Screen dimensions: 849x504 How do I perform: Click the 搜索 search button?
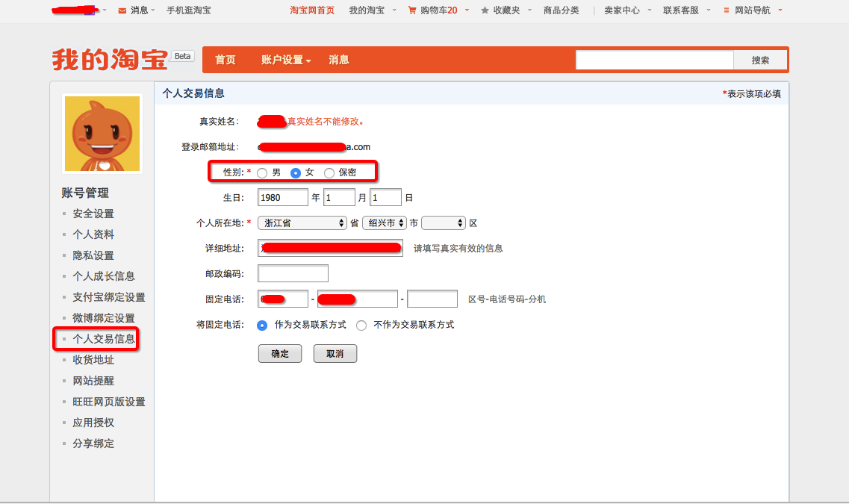click(x=760, y=60)
